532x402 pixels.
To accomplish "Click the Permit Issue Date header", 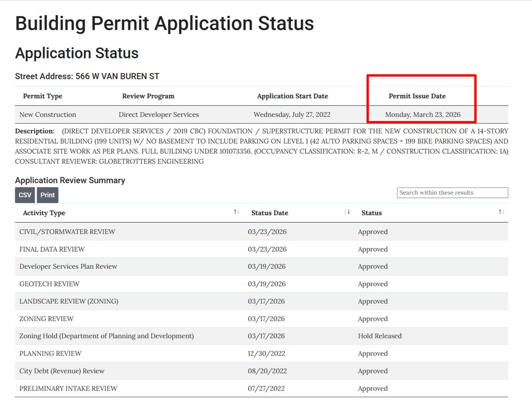I will coord(417,96).
